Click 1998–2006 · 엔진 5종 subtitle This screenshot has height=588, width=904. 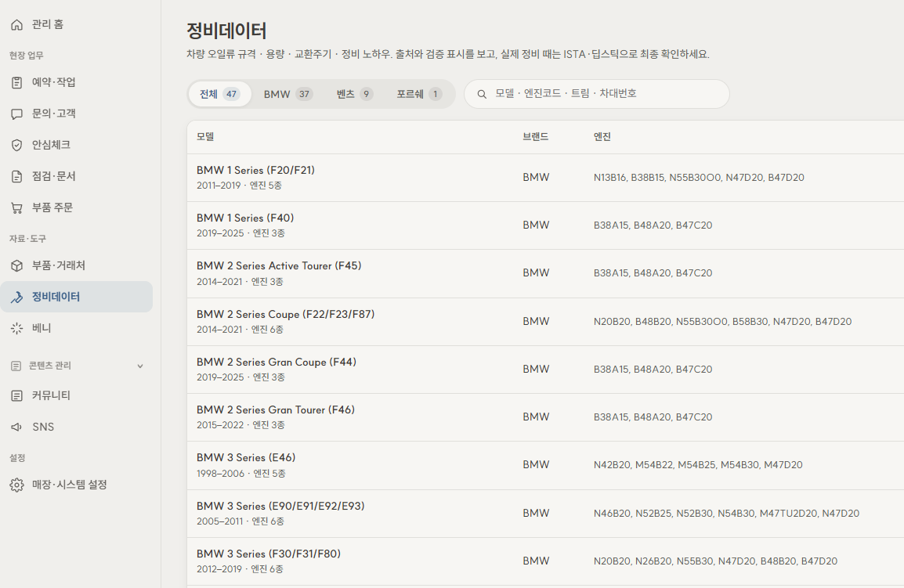pyautogui.click(x=241, y=473)
